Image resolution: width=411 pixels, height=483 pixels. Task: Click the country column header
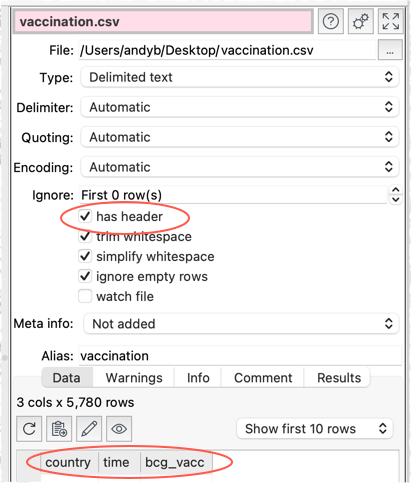(x=69, y=462)
